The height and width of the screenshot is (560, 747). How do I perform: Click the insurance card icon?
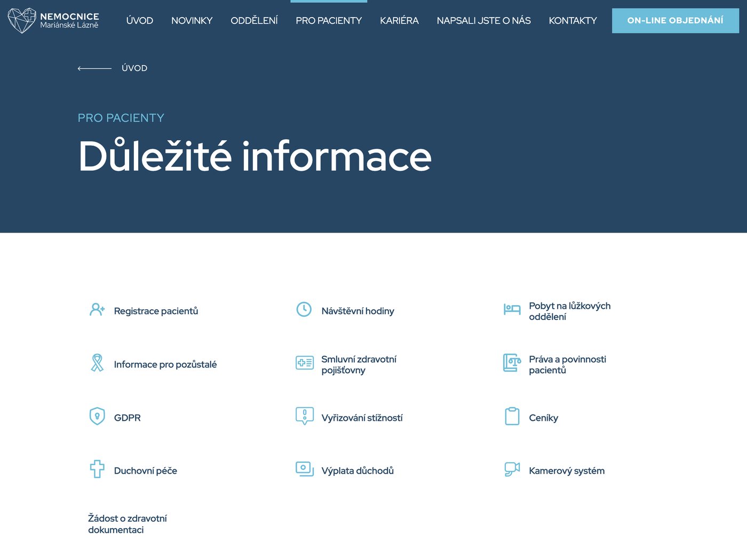pos(305,363)
